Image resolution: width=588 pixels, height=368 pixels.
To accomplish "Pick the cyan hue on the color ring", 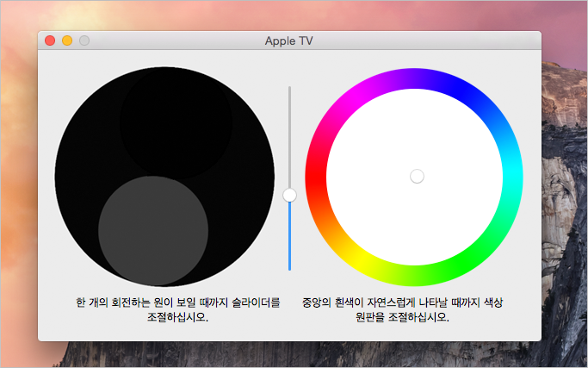I will pyautogui.click(x=512, y=172).
